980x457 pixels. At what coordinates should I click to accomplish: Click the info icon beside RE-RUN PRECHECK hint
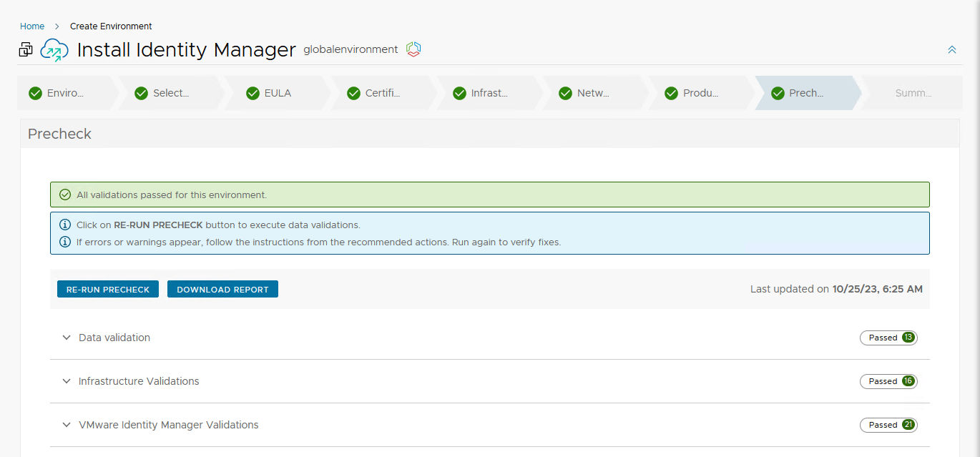tap(65, 225)
